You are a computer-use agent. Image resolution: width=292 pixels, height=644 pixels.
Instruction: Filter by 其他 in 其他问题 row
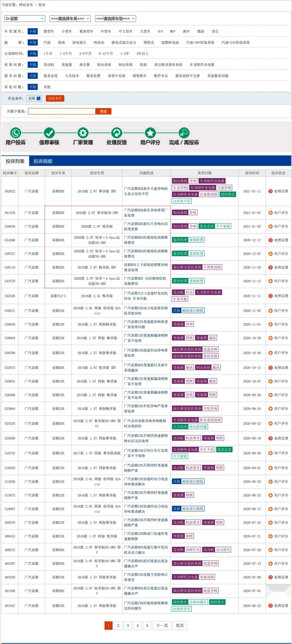pyautogui.click(x=47, y=87)
